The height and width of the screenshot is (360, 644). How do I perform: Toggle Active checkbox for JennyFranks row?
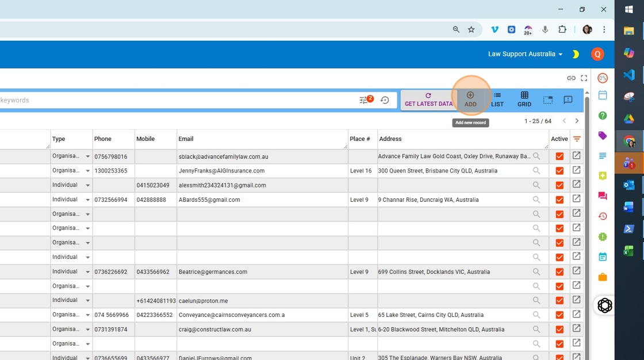point(559,171)
